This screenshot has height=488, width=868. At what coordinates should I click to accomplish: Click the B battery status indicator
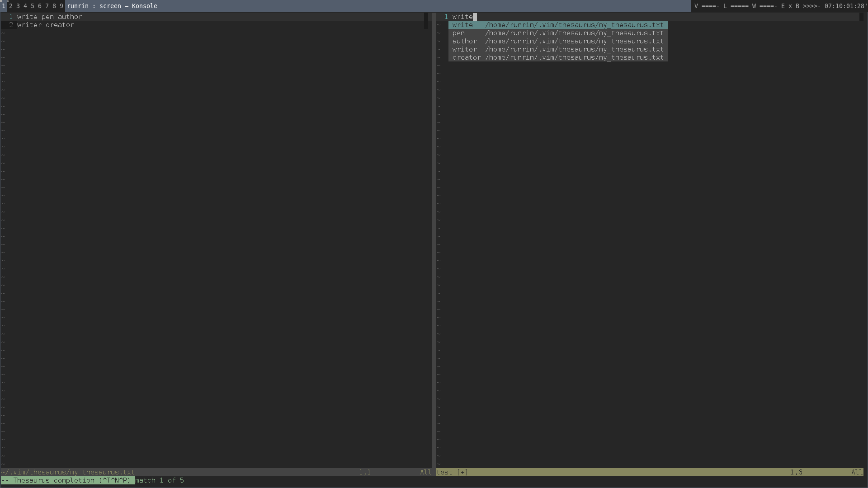pos(797,6)
